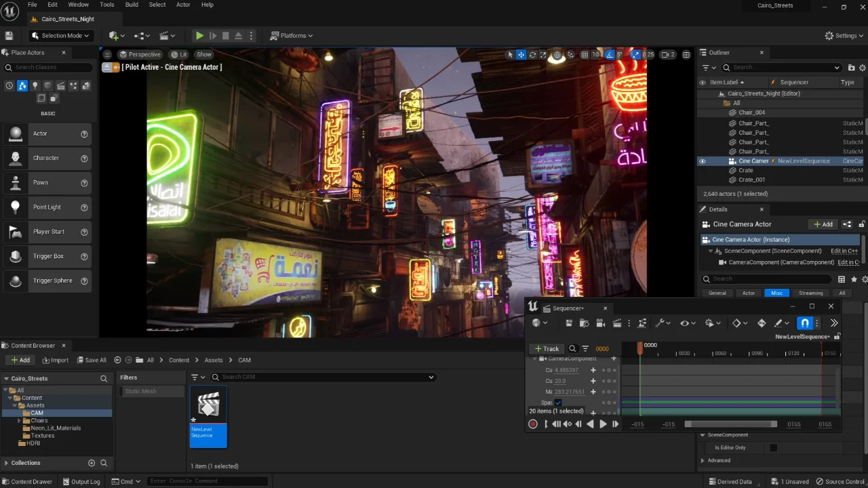Click the Import button in Content Browser
This screenshot has width=868, height=488.
point(55,360)
